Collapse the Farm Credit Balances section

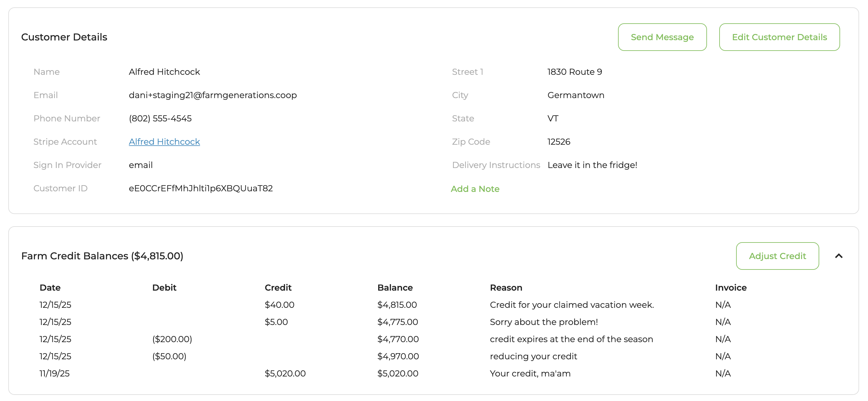[x=838, y=256]
